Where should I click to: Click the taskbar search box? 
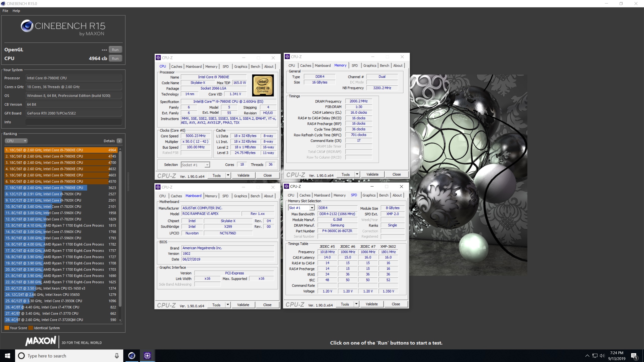tap(69, 356)
